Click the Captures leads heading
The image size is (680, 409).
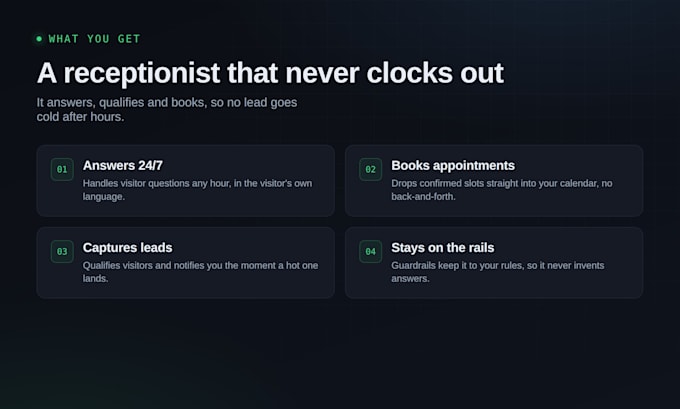point(128,248)
